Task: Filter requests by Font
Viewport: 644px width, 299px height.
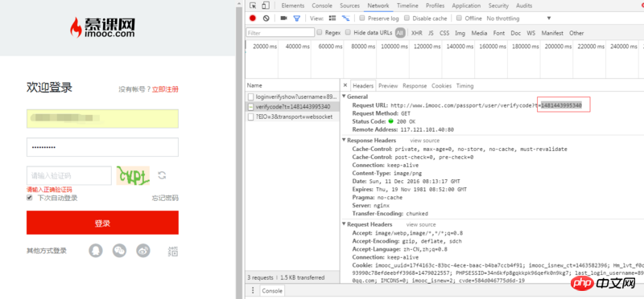Action: coord(499,33)
